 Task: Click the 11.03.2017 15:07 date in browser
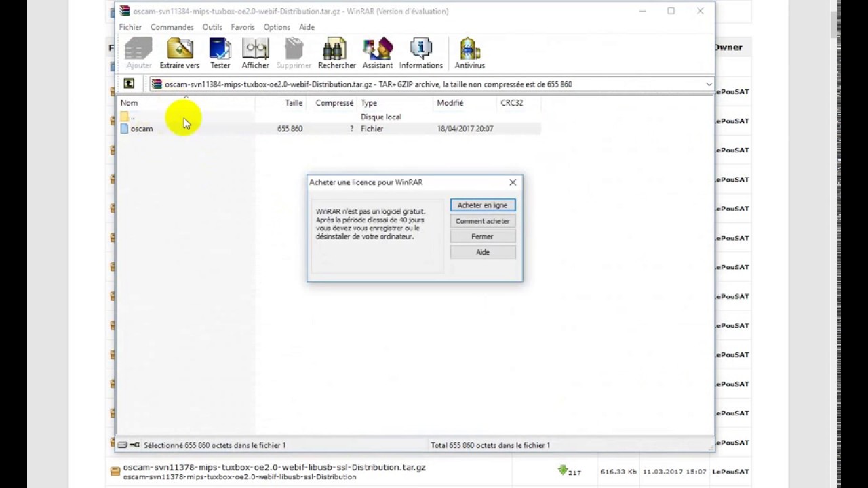tap(674, 472)
